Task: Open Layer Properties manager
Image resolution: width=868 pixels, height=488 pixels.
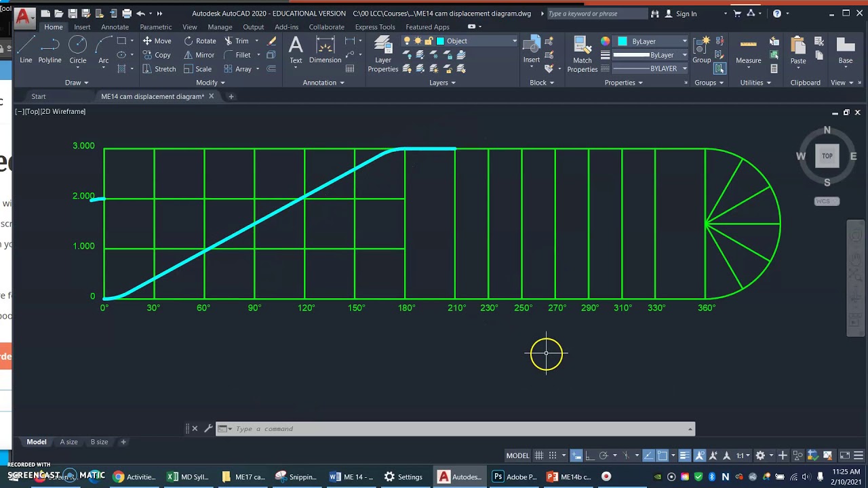Action: (383, 54)
